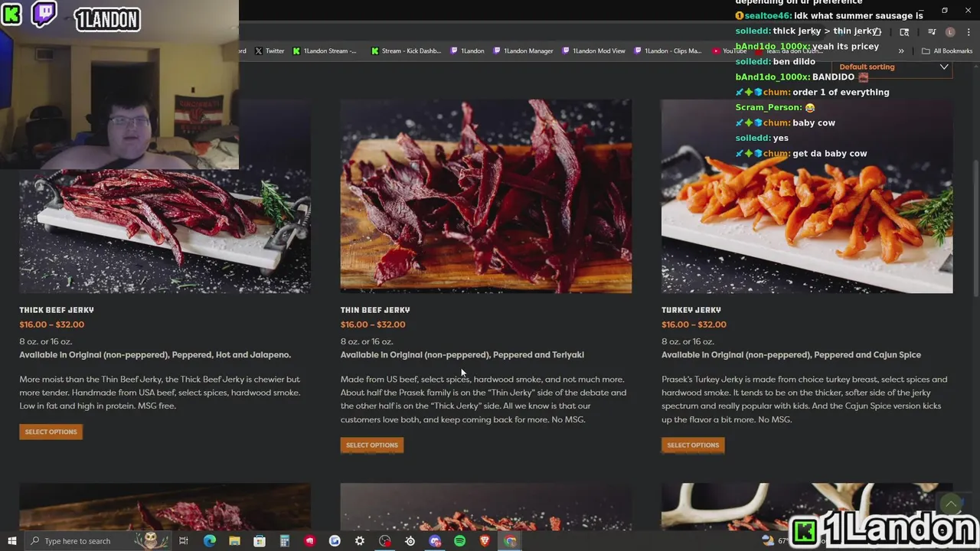The height and width of the screenshot is (551, 980).
Task: Open the browser media control icon
Action: (x=932, y=32)
